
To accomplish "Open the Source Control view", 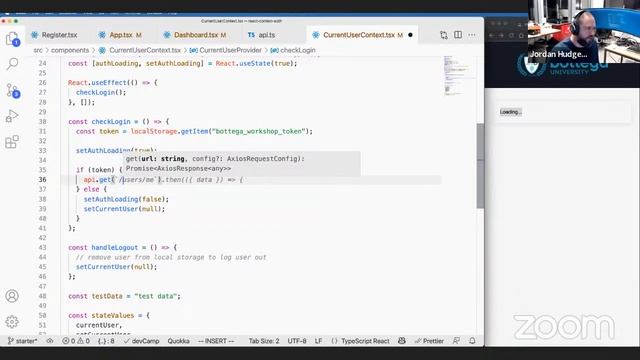I will coord(12,90).
